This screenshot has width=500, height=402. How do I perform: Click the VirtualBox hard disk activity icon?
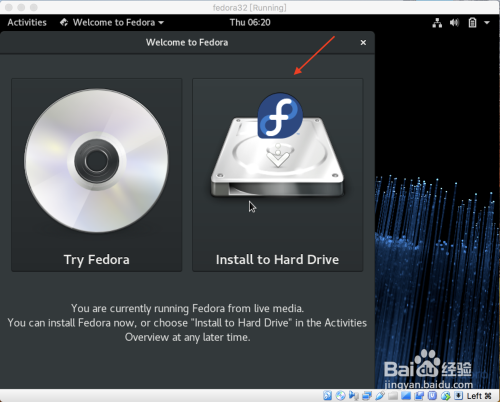pos(328,395)
